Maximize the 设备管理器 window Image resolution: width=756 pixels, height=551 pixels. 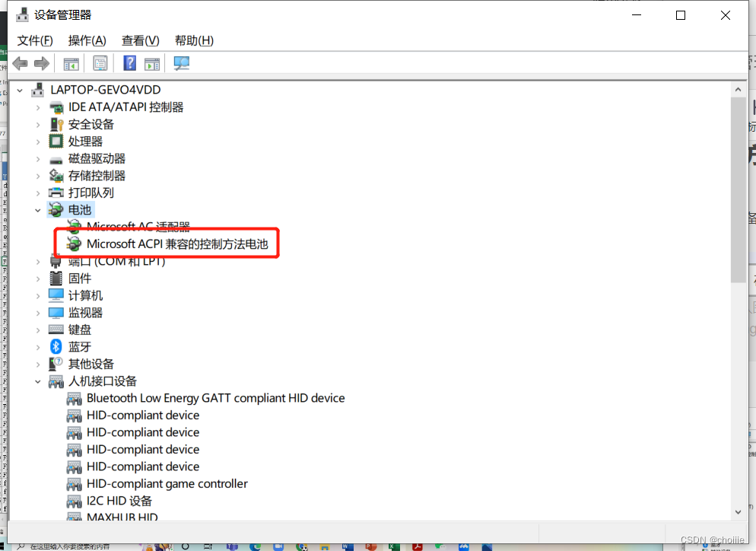(681, 15)
